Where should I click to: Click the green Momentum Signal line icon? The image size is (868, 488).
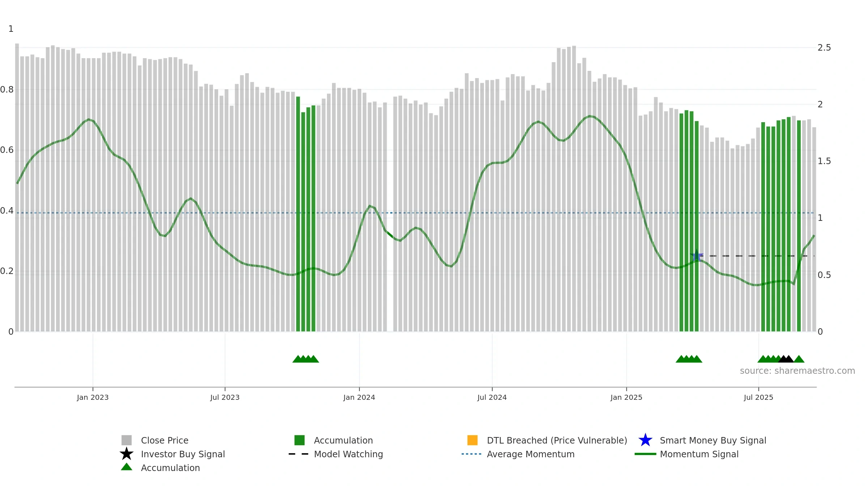tap(645, 454)
